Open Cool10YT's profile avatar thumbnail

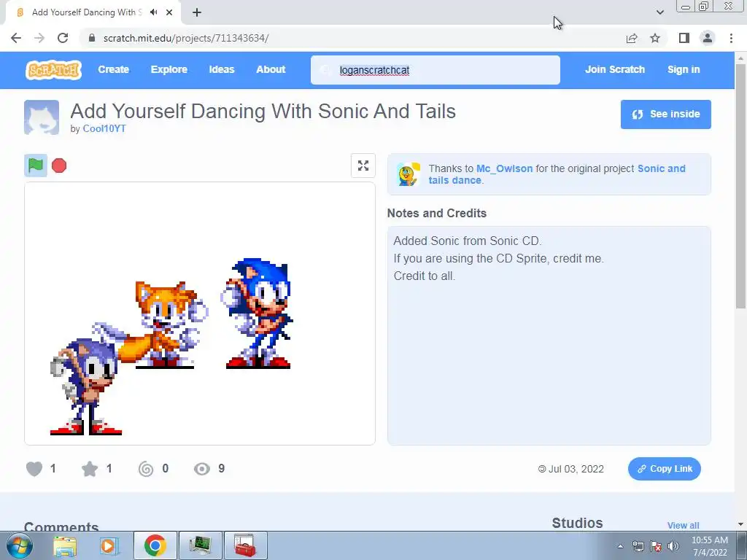42,117
